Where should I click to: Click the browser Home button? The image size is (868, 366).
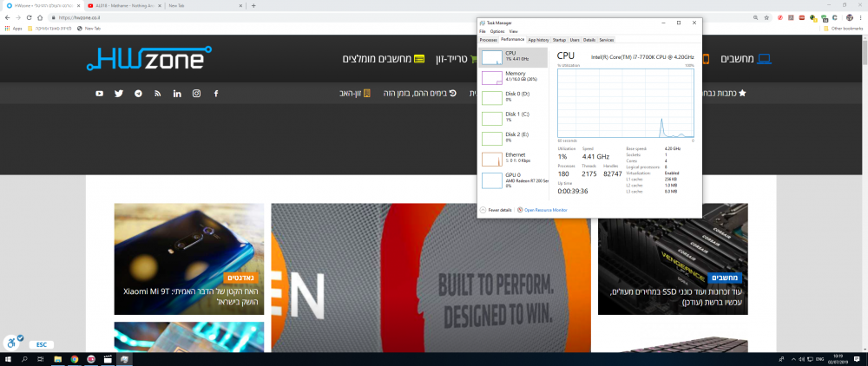[40, 17]
